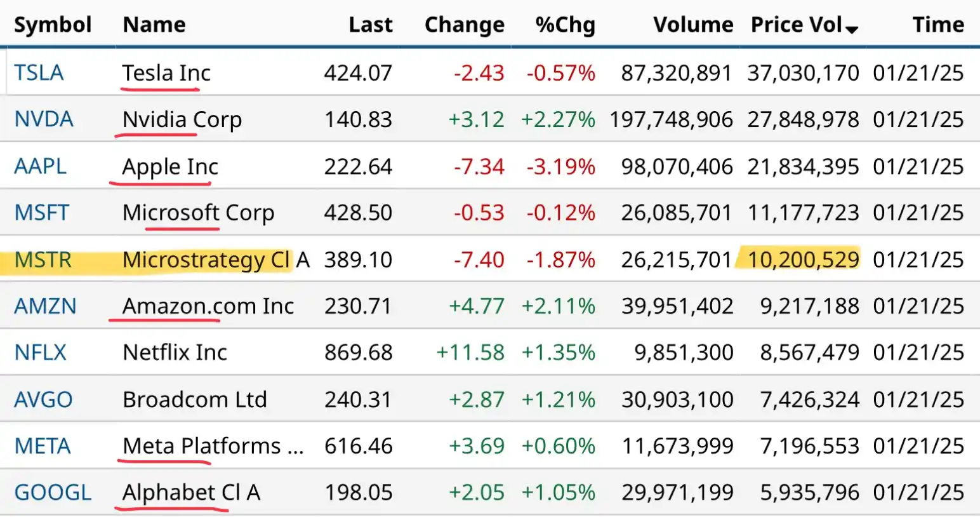Sort by the %Chg column header
The width and height of the screenshot is (980, 517).
coord(565,25)
